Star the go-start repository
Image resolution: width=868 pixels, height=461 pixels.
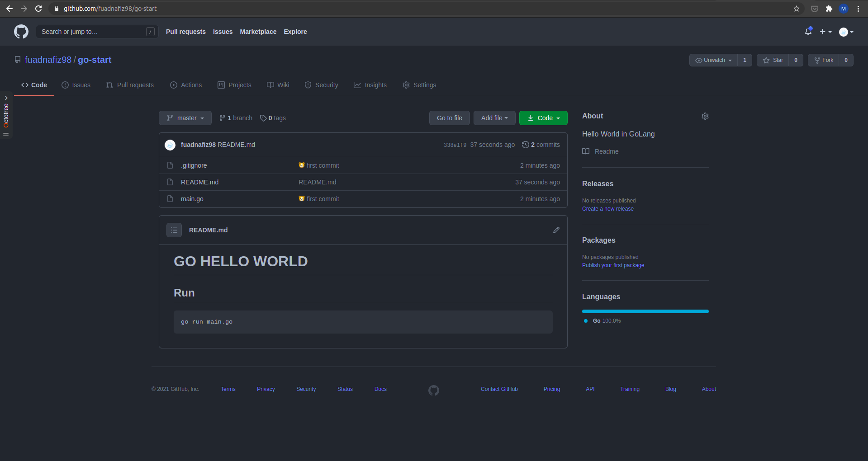tap(773, 60)
